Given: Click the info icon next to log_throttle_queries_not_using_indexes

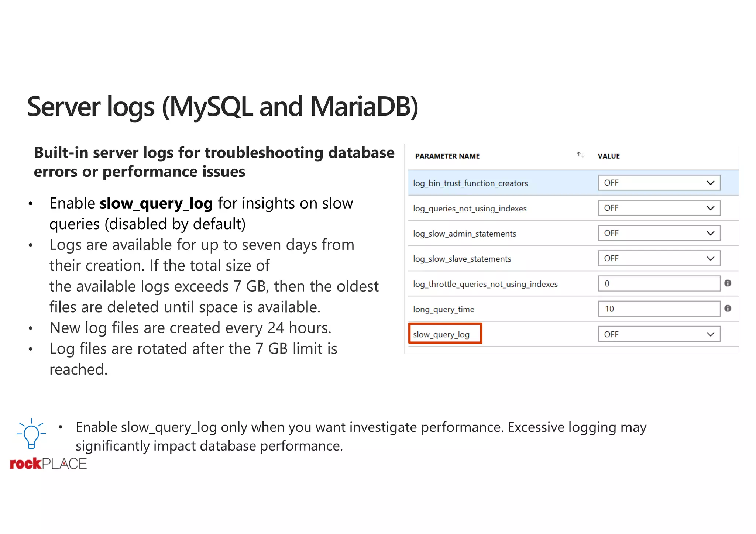Looking at the screenshot, I should [x=728, y=283].
